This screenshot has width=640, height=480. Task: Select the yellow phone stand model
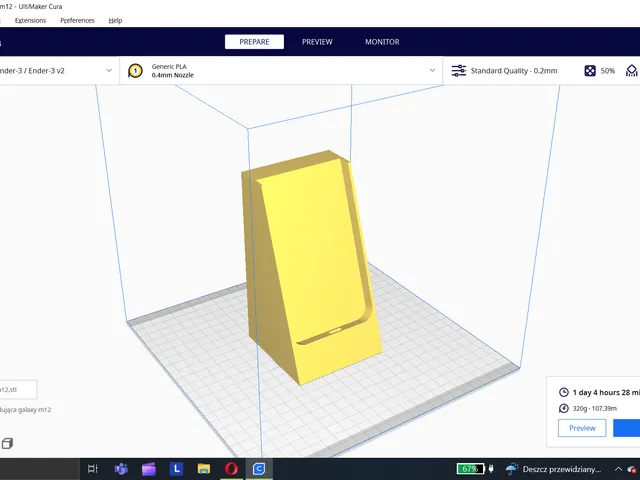pyautogui.click(x=312, y=265)
